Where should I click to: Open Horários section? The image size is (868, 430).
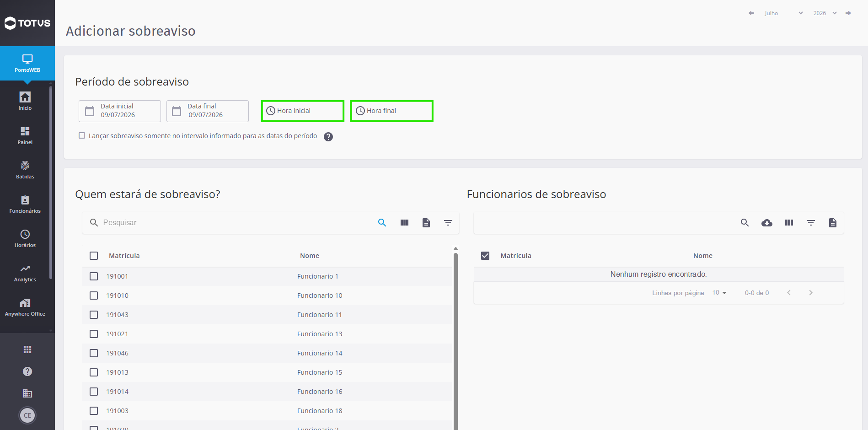(x=25, y=238)
